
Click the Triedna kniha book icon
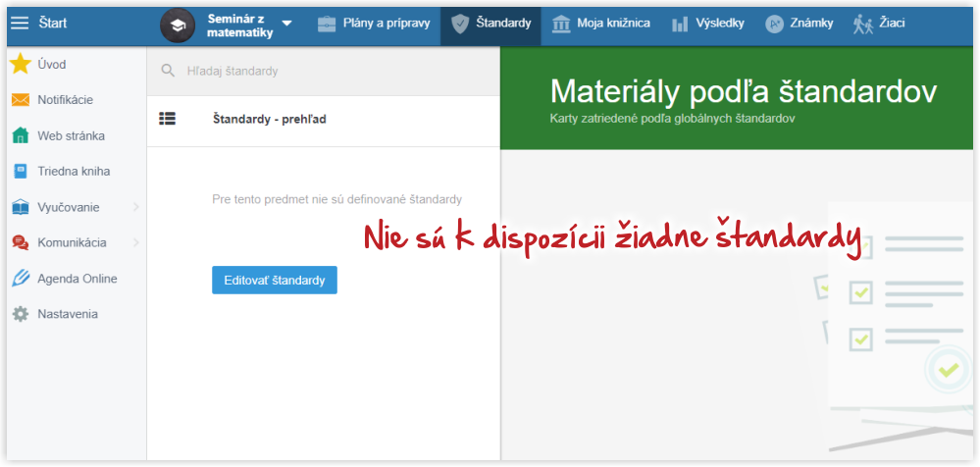pyautogui.click(x=21, y=172)
